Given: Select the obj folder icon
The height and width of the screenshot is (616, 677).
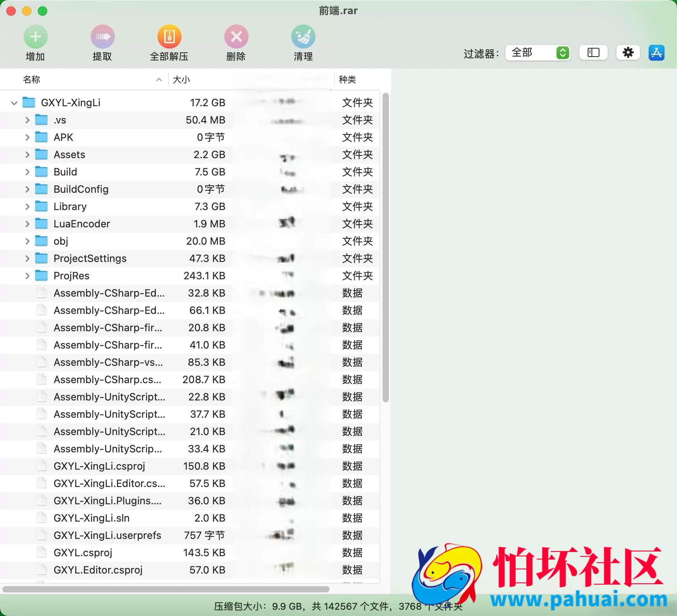Looking at the screenshot, I should tap(41, 241).
